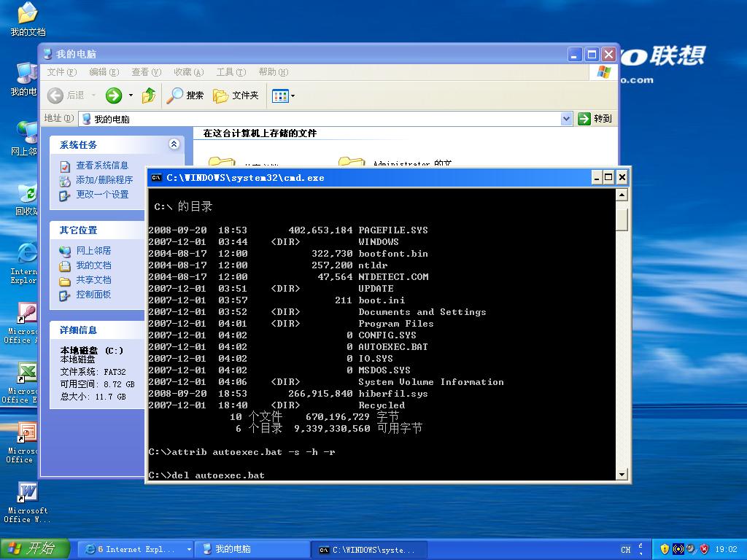
Task: Click the green Forward arrow icon
Action: (x=114, y=96)
